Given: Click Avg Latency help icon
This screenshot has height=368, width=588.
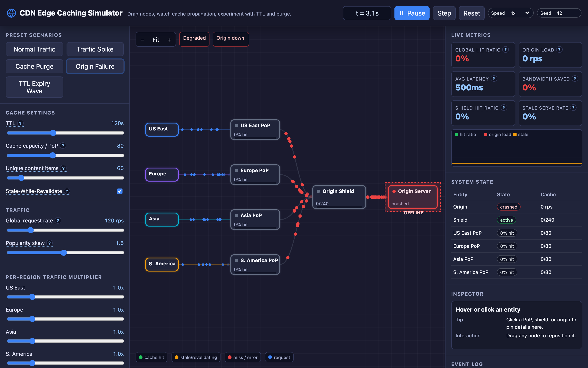Looking at the screenshot, I should click(x=494, y=79).
